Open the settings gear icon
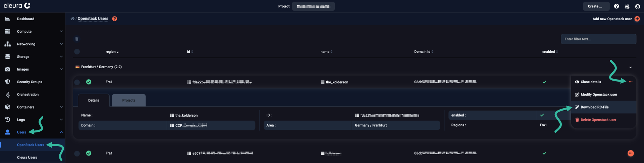The height and width of the screenshot is (163, 644). click(627, 6)
